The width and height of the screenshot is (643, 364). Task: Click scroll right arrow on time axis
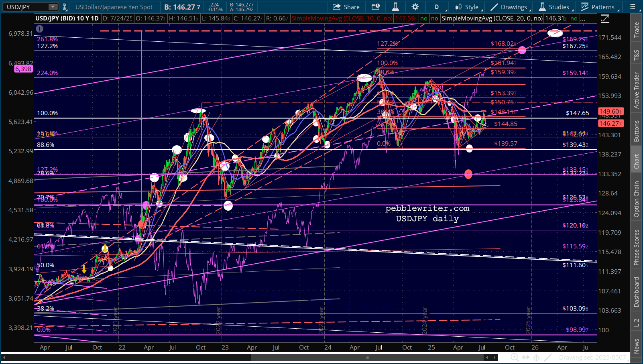(x=495, y=358)
